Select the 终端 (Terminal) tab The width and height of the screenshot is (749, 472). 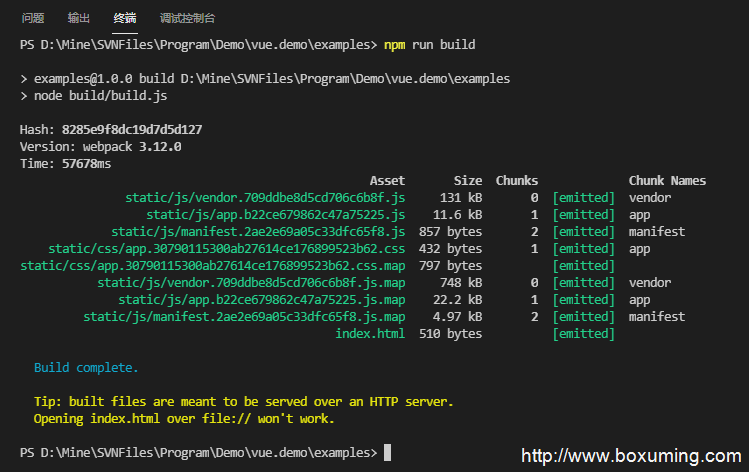[125, 18]
